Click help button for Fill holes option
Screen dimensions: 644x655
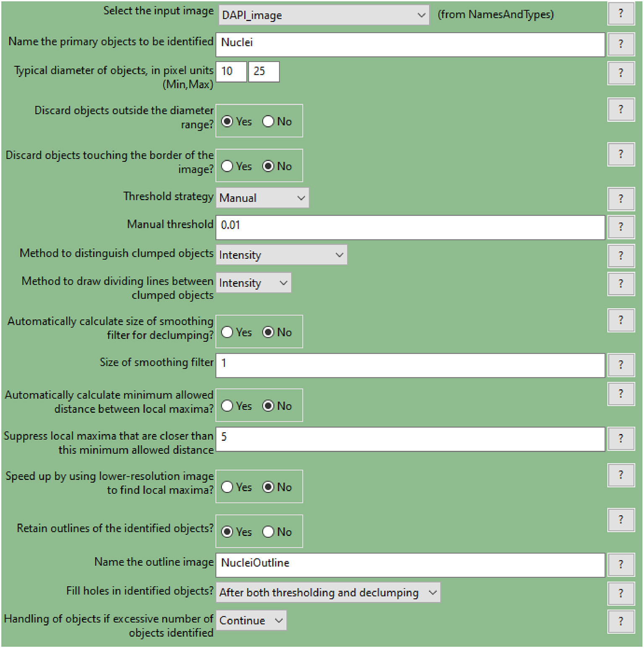click(621, 593)
